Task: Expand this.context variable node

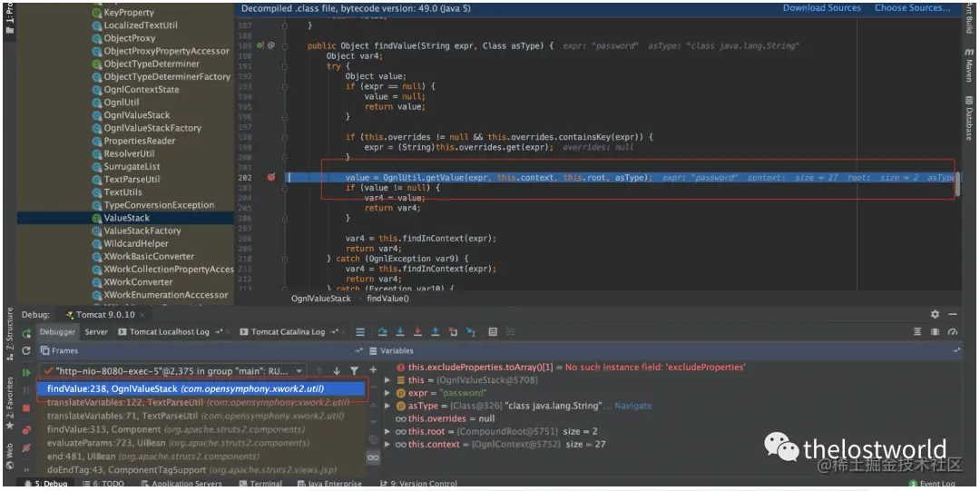Action: tap(387, 444)
